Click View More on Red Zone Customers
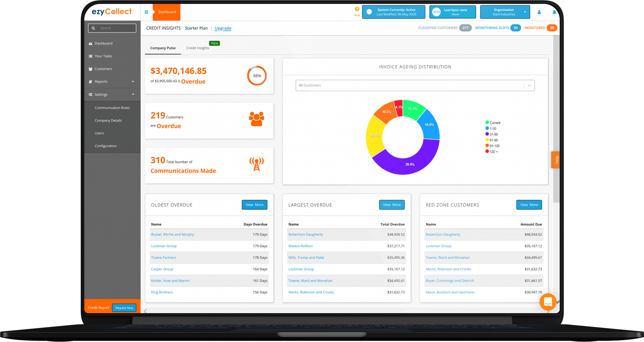Screen dimensions: 644x342 point(529,205)
